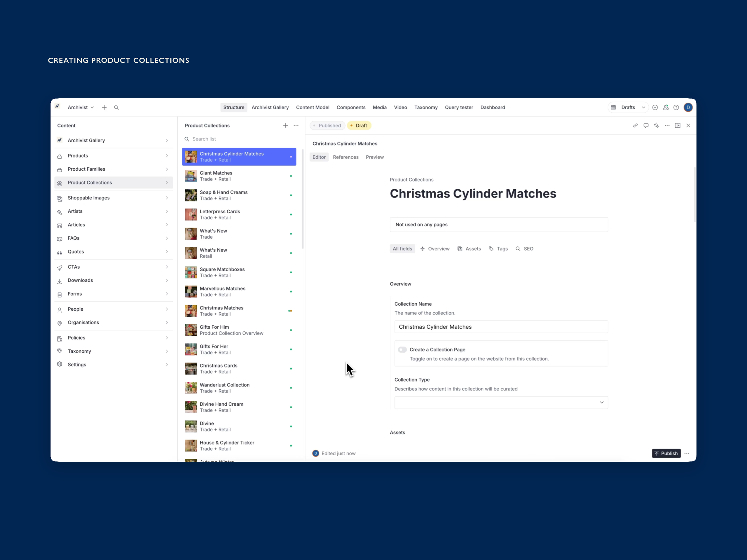Click the CTAs rocket icon in sidebar

point(60,267)
